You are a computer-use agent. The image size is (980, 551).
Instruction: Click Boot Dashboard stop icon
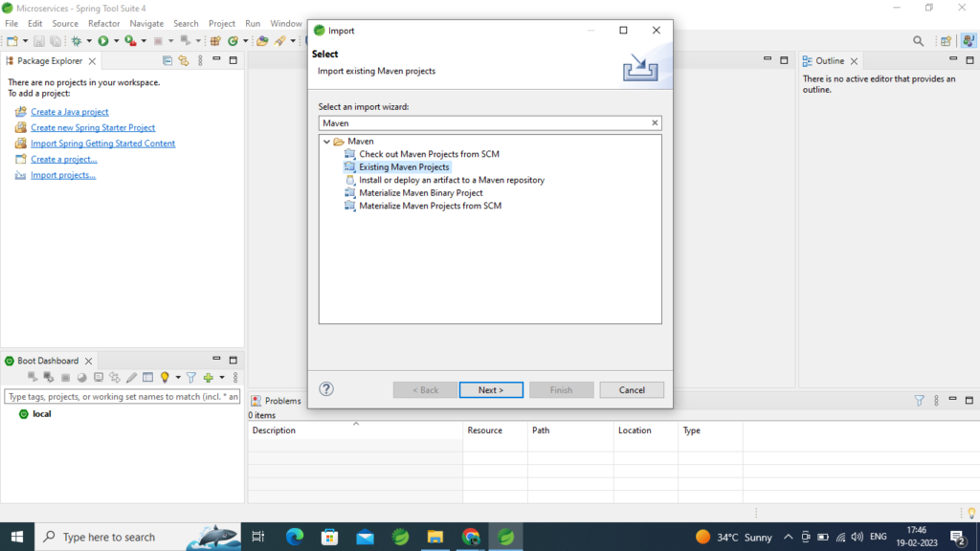tap(65, 377)
